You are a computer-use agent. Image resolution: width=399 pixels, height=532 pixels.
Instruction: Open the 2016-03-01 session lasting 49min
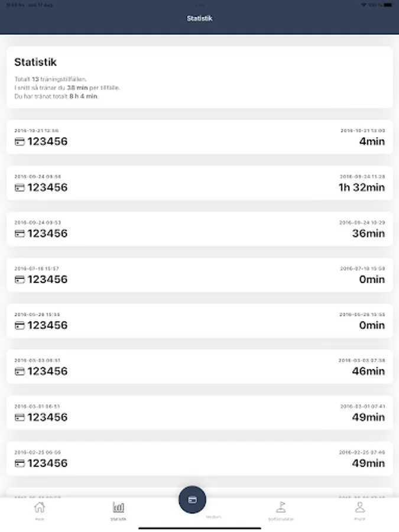[x=199, y=413]
